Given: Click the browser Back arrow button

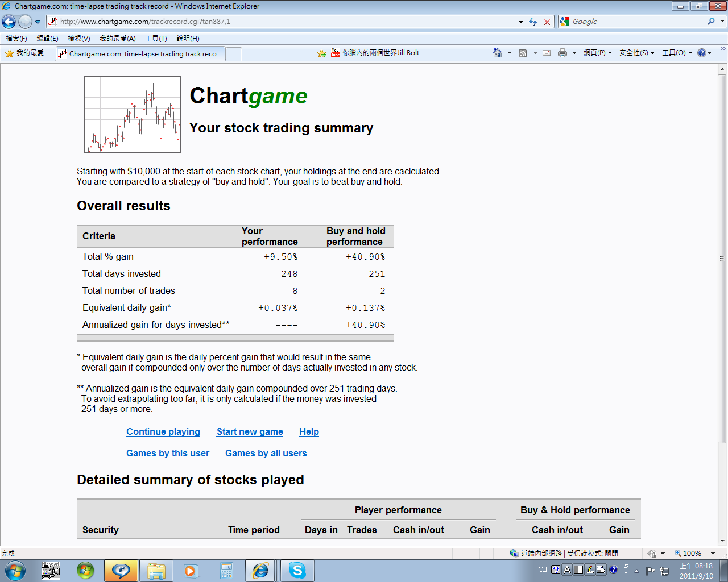Looking at the screenshot, I should 9,22.
